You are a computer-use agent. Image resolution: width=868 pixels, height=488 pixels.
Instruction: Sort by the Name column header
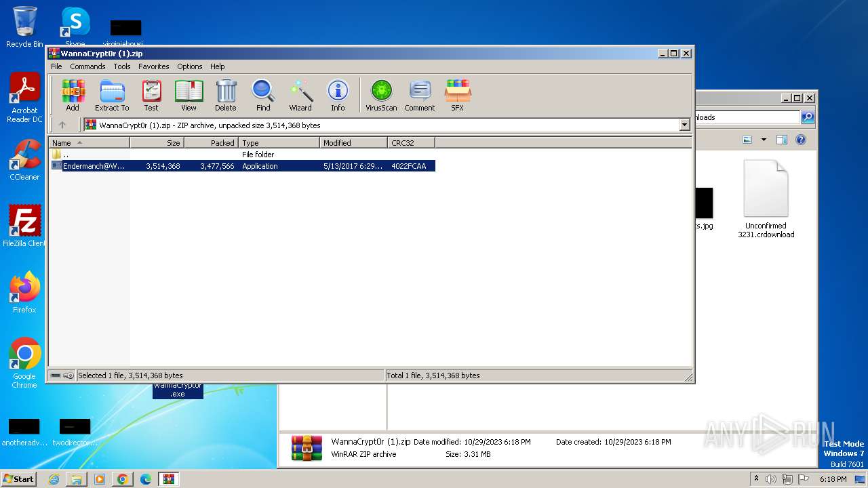coord(90,143)
